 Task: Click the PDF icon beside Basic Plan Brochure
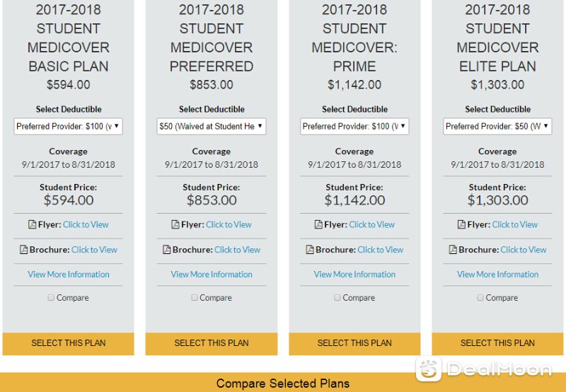[23, 249]
